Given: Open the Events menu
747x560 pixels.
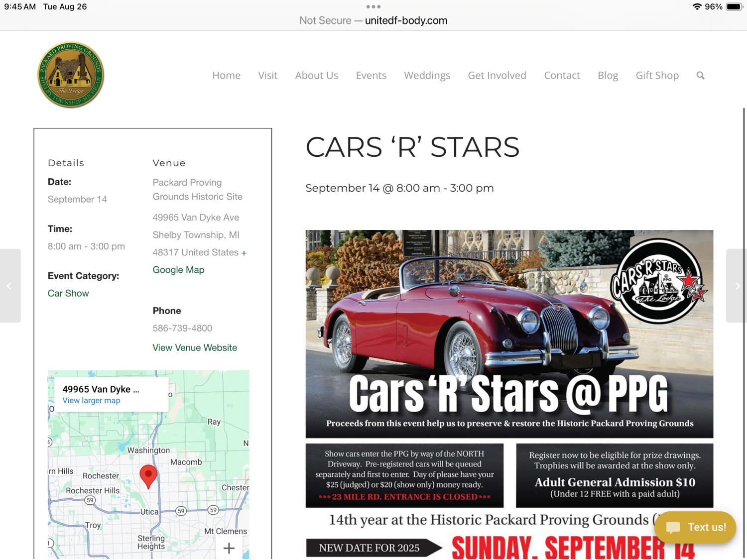Looking at the screenshot, I should (371, 75).
